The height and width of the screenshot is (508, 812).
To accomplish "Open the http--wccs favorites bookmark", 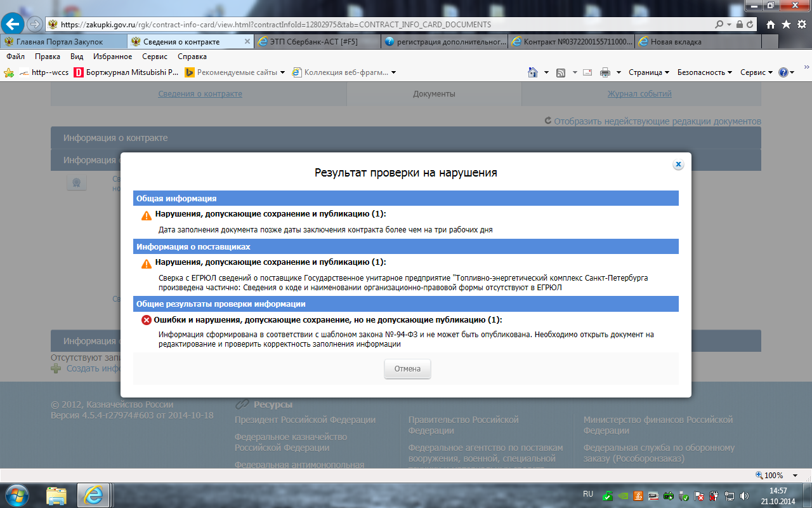I will (43, 72).
